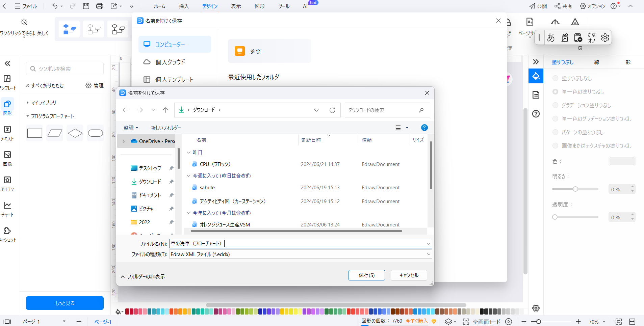Click the 透明度 slider handle
The height and width of the screenshot is (326, 644).
tap(555, 217)
